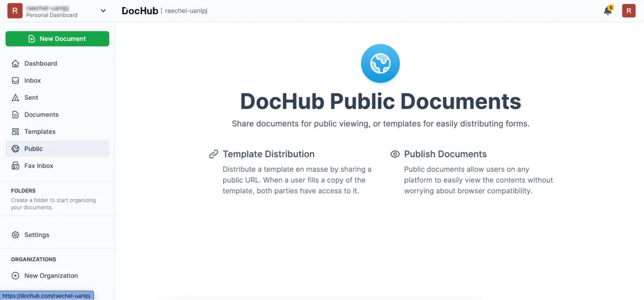Image resolution: width=644 pixels, height=300 pixels.
Task: Click the Publish Documents heading
Action: [445, 154]
